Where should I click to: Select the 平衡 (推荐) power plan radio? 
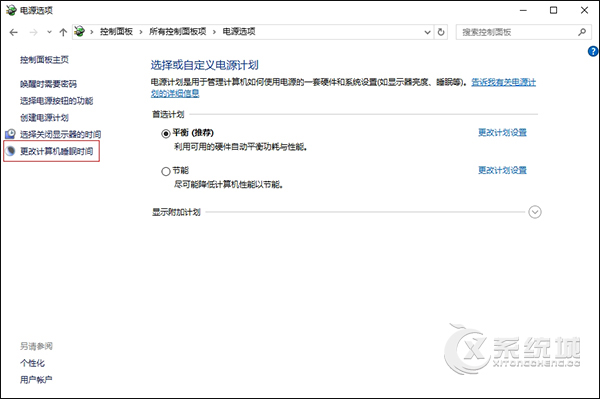pos(166,134)
